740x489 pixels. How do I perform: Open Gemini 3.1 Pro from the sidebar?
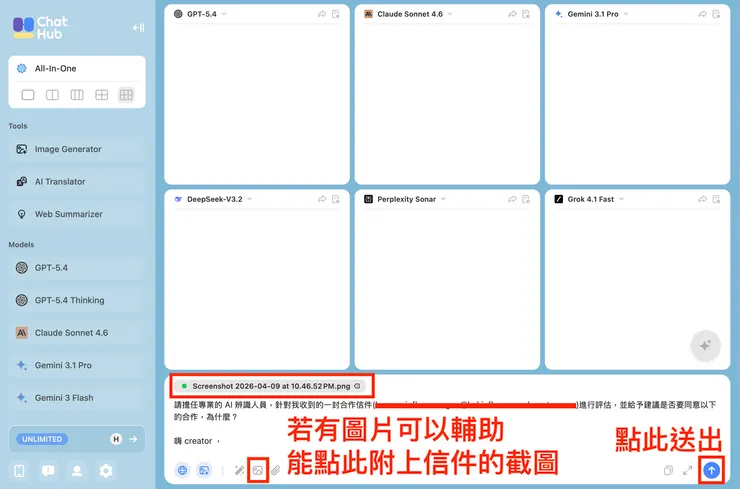click(x=77, y=365)
